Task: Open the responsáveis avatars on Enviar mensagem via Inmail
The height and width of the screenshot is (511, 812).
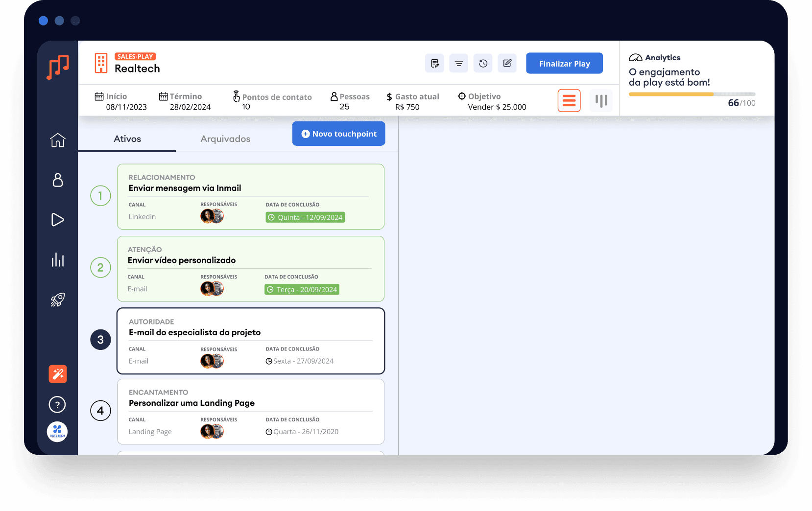Action: coord(212,216)
